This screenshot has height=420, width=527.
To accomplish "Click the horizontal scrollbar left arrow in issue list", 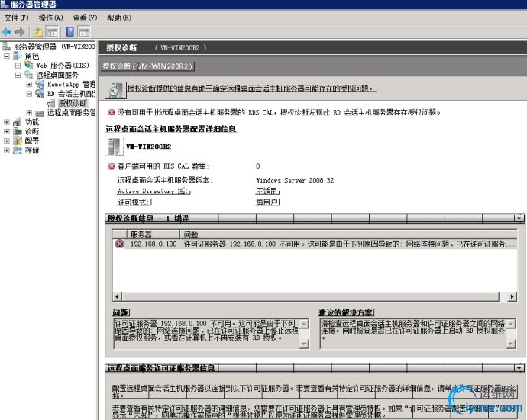I will [x=117, y=297].
